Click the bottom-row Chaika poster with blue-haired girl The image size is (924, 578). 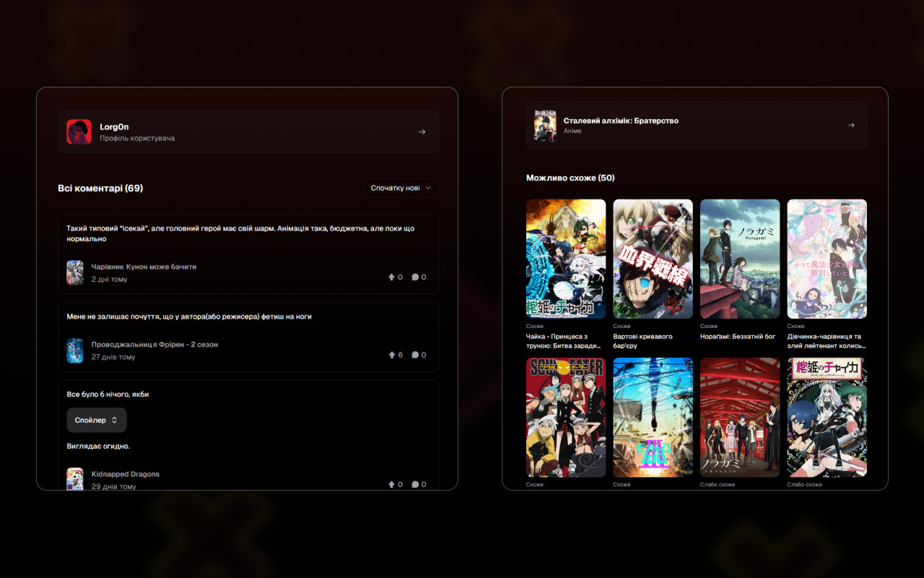(827, 418)
